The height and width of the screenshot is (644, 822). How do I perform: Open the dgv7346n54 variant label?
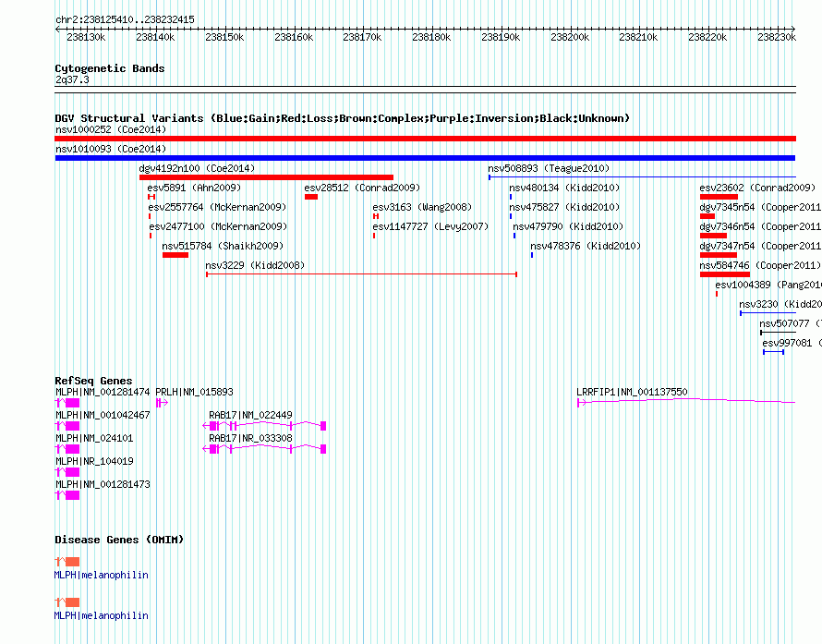[760, 226]
